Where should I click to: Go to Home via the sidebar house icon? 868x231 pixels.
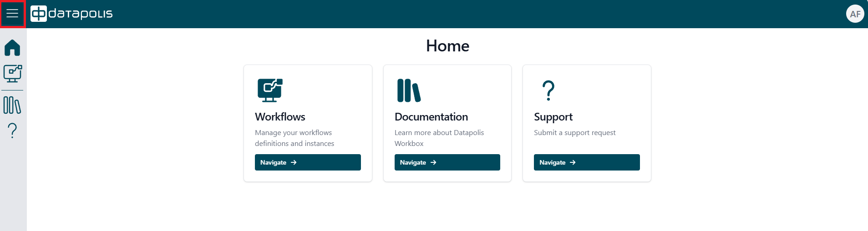coord(12,48)
